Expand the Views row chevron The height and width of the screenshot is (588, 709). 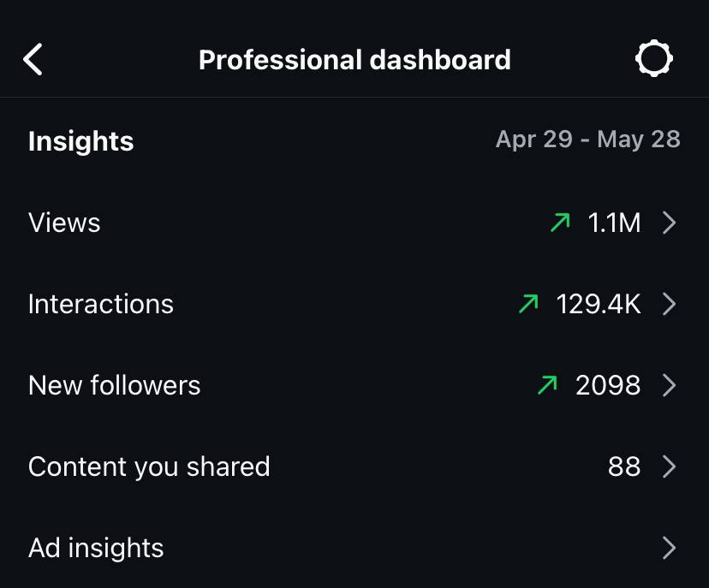[x=670, y=223]
